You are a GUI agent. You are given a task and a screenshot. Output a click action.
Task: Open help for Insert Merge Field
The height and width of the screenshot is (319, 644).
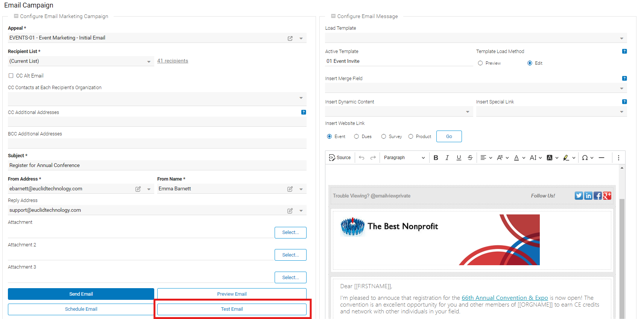(x=624, y=78)
